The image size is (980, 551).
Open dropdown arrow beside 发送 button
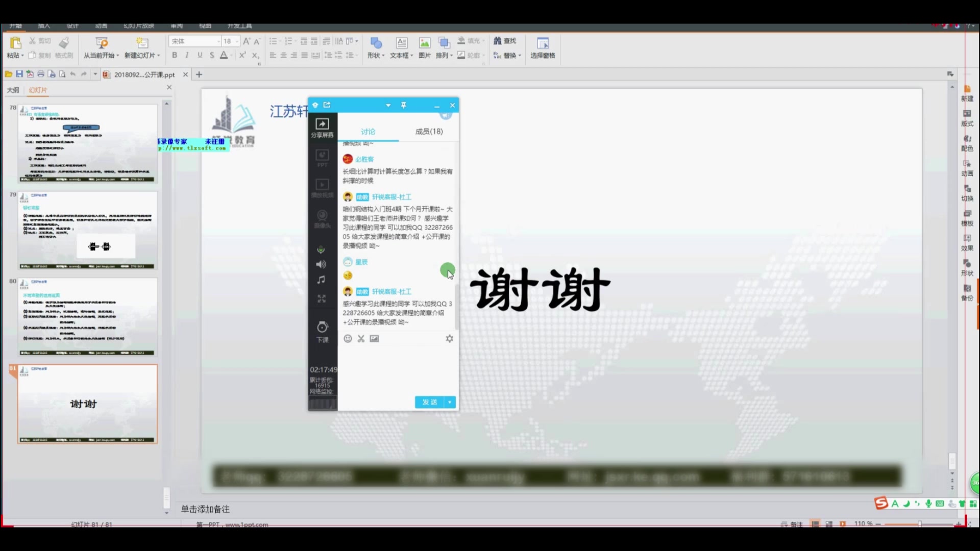450,403
